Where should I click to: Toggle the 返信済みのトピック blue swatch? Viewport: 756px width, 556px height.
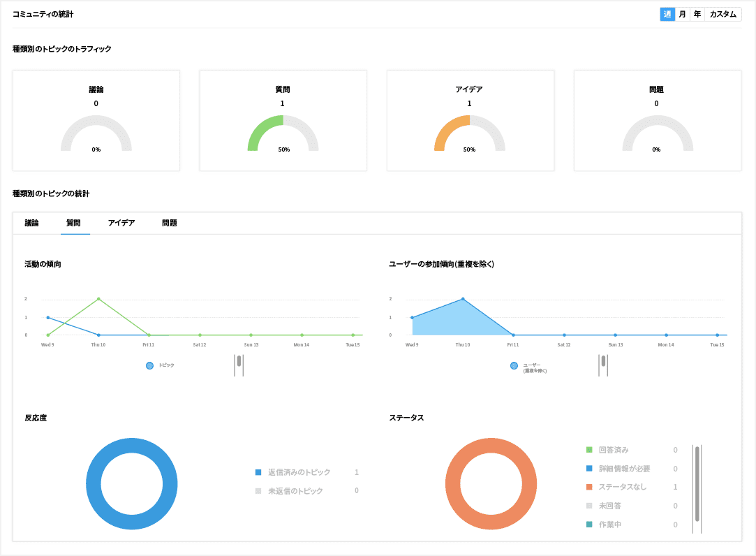tap(258, 472)
